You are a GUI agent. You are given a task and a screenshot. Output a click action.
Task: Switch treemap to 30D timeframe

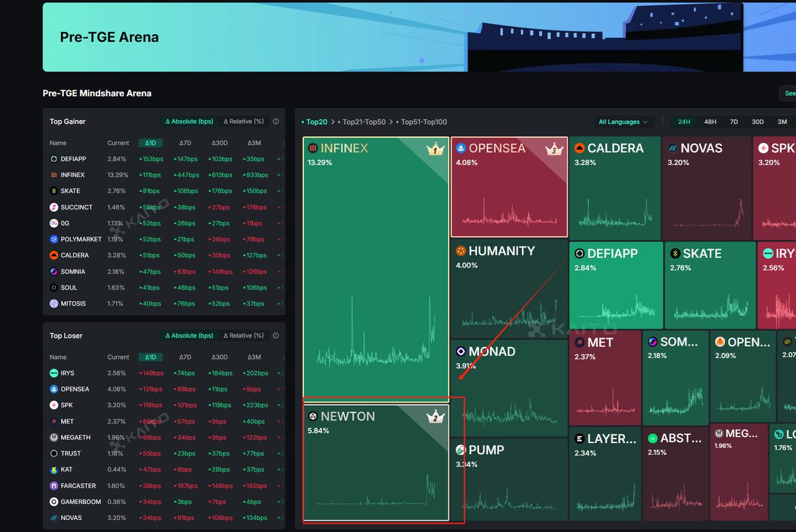pyautogui.click(x=758, y=122)
